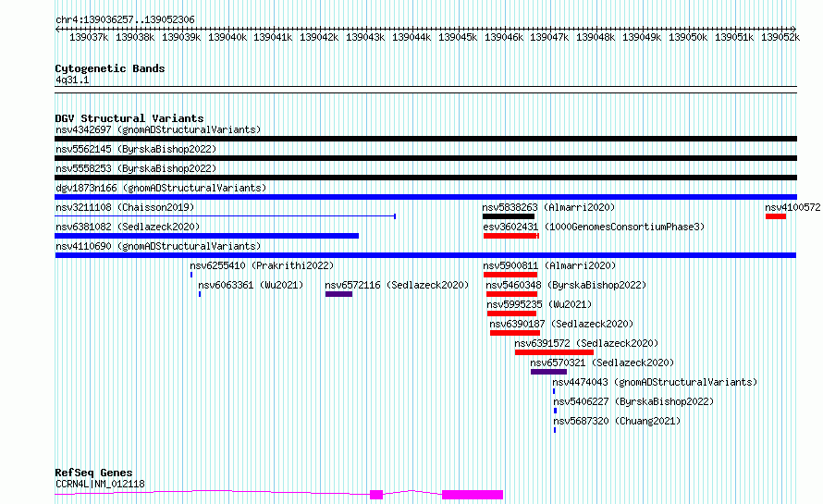Select the nsv5687320 (Chuang2021) label
Viewport: 823px width, 504px height.
(617, 421)
